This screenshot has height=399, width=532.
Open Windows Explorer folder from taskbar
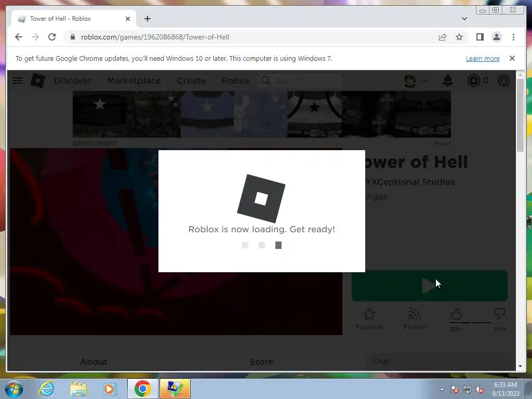tap(78, 389)
